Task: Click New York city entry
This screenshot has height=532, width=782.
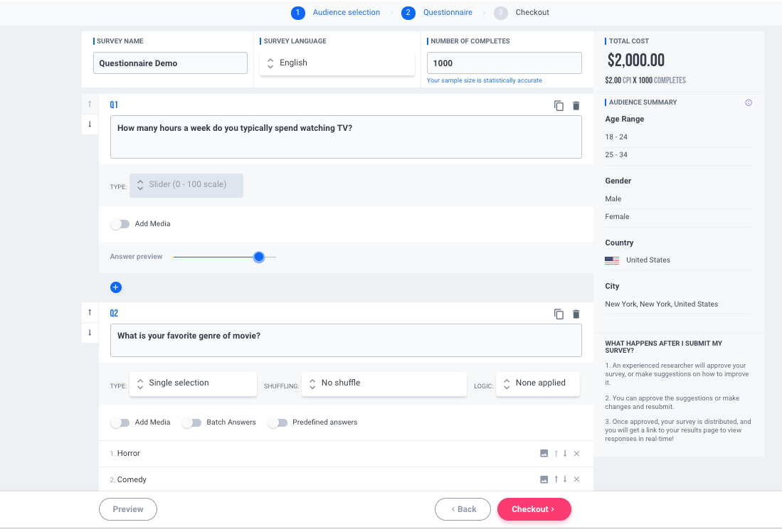Action: coord(662,304)
